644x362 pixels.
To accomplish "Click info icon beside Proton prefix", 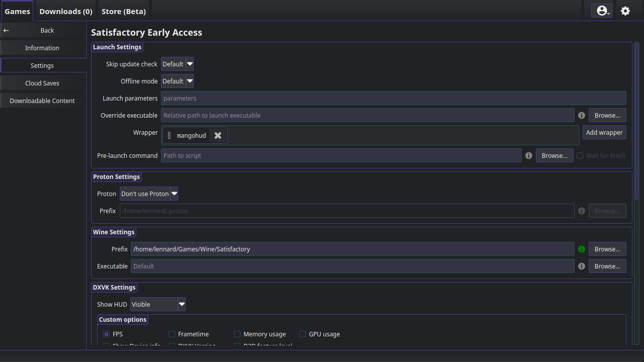I will (582, 211).
